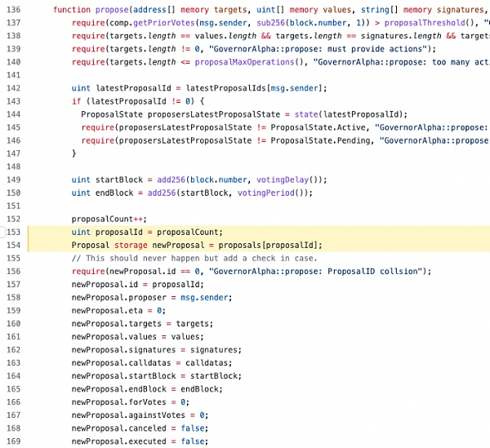Click 'storage' keyword on line 154
The width and height of the screenshot is (490, 448).
(131, 246)
